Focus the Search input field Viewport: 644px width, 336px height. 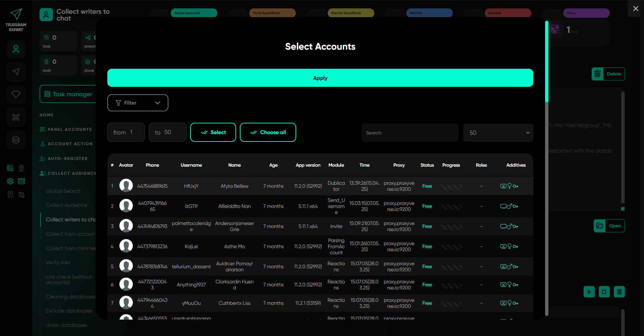[410, 133]
